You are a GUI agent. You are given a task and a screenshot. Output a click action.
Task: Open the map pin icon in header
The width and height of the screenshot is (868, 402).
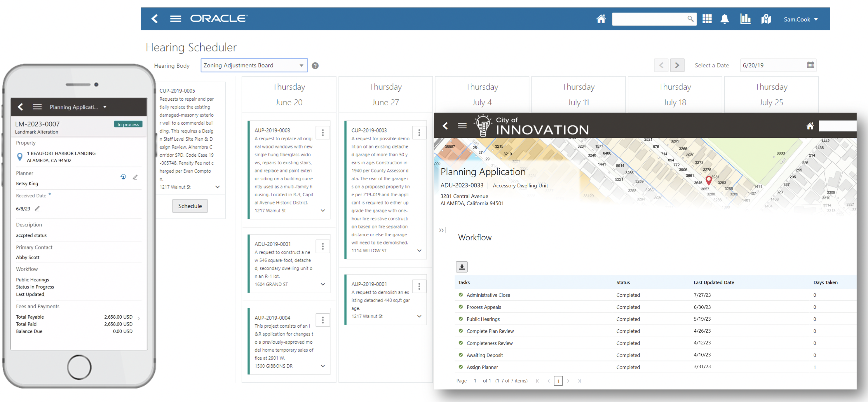[766, 19]
